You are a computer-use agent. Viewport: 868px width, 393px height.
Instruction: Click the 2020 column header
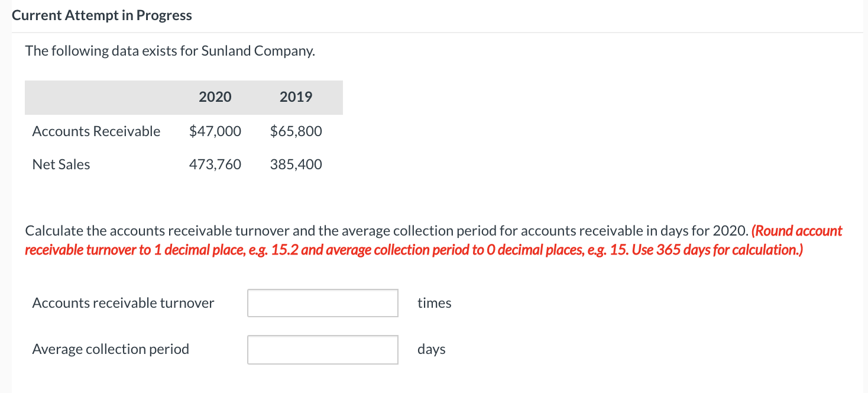[x=215, y=96]
